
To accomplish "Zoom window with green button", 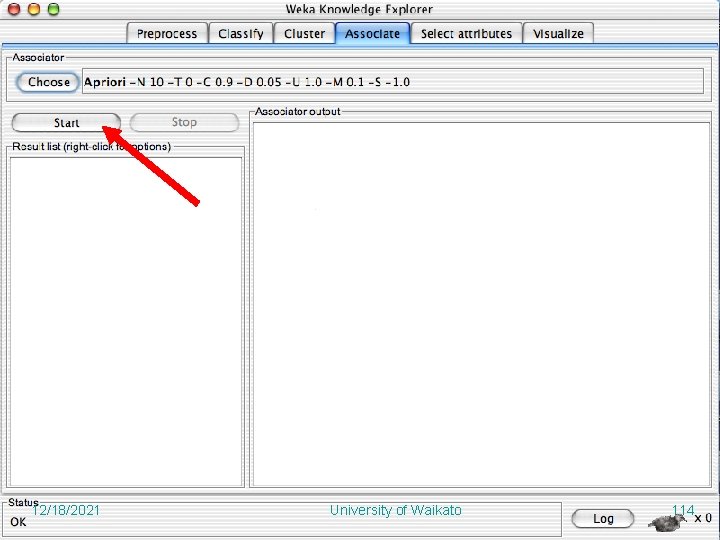I will tap(54, 9).
